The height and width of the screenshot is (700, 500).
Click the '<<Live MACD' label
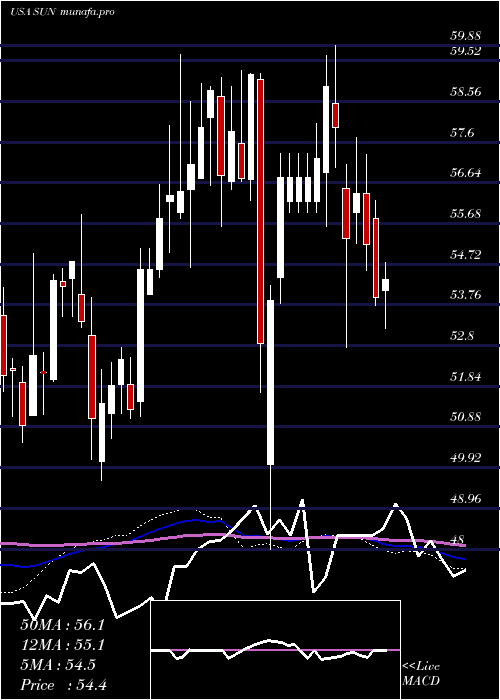421,673
